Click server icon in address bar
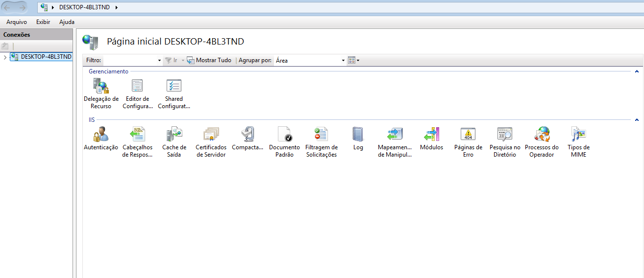This screenshot has width=644, height=278. [45, 7]
